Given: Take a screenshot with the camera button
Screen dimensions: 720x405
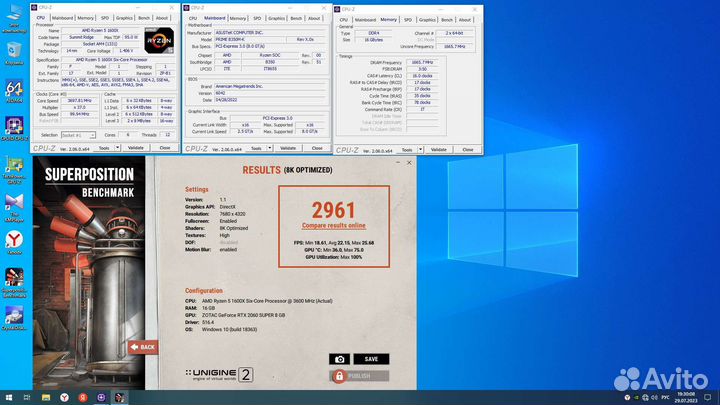Looking at the screenshot, I should (x=339, y=359).
